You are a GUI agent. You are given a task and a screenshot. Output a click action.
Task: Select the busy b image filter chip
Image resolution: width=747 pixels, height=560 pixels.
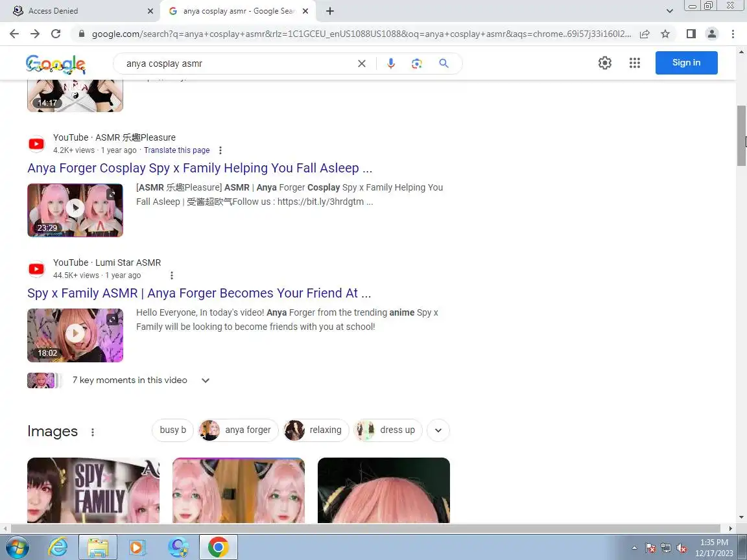(172, 430)
